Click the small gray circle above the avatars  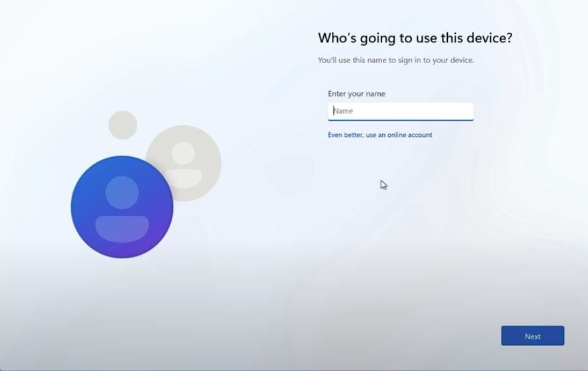(x=123, y=125)
